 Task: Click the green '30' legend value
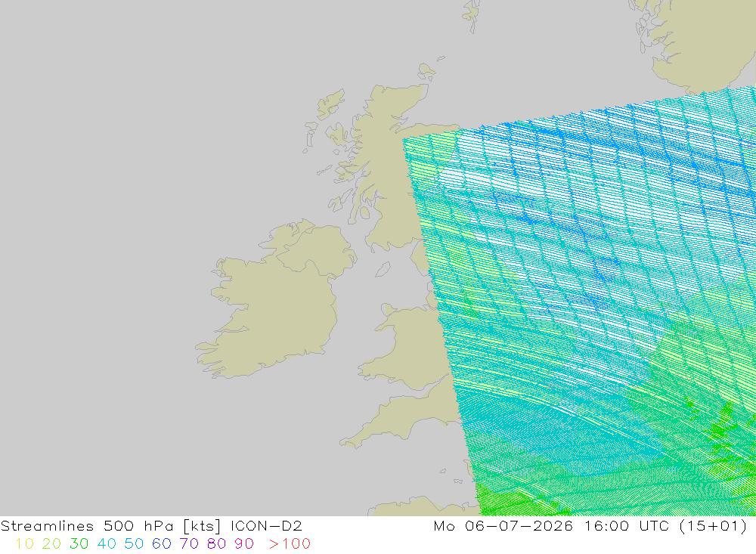(79, 544)
